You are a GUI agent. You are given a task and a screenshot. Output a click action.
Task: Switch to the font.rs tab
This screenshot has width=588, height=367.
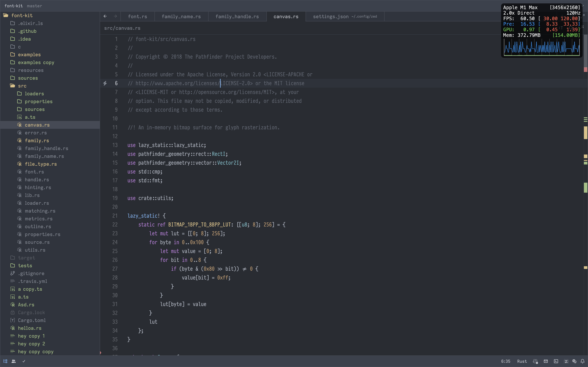137,16
